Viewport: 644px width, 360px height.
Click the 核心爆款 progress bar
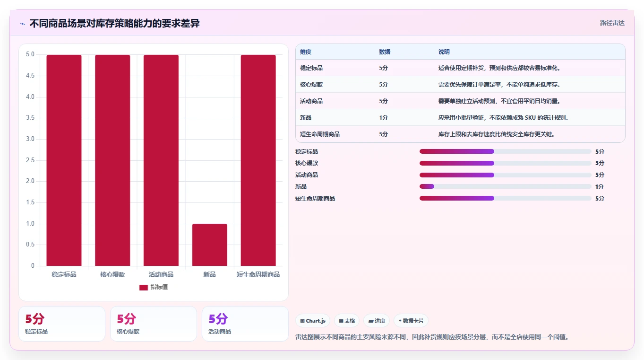coord(506,163)
